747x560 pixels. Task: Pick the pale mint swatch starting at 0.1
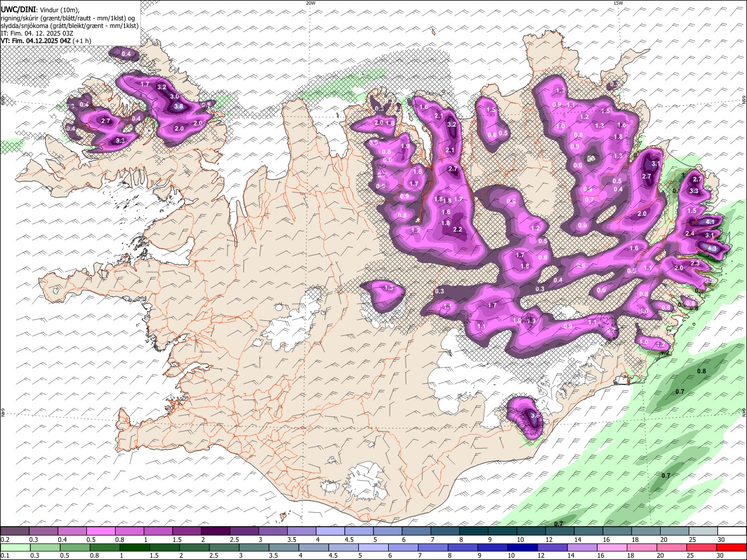point(15,547)
